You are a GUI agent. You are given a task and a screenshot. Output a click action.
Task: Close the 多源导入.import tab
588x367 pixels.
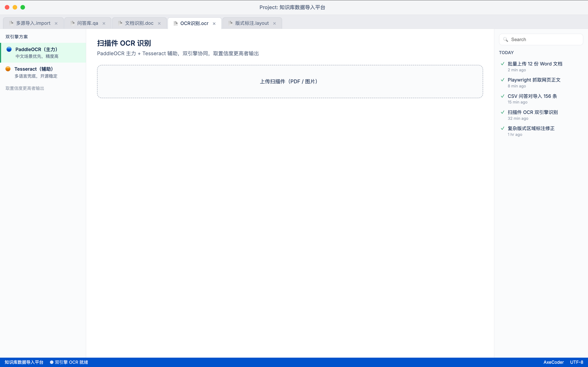56,23
